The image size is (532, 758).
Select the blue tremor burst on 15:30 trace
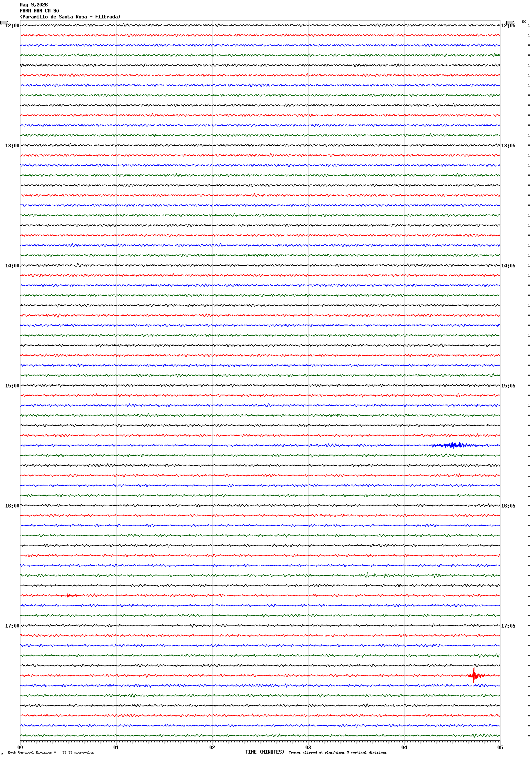click(454, 445)
